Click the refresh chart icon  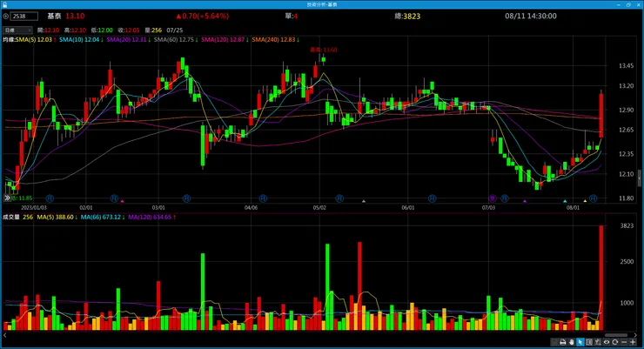[614, 342]
